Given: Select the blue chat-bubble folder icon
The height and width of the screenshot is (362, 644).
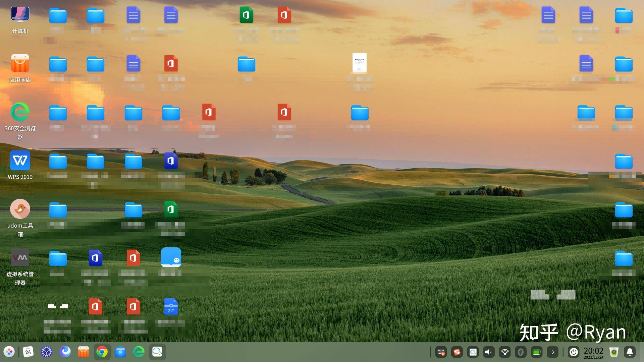Looking at the screenshot, I should pyautogui.click(x=171, y=257).
